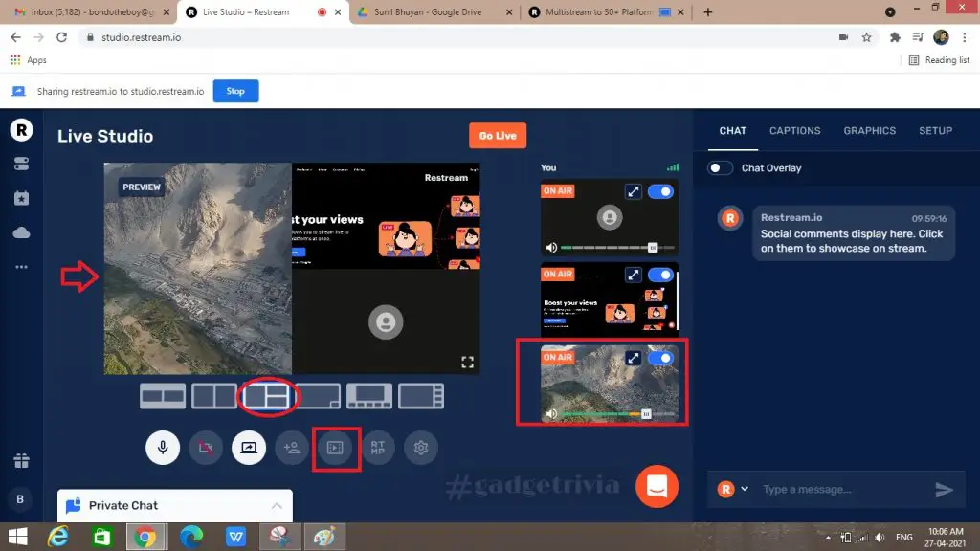Screen dimensions: 980x551
Task: Open the Chrome extensions puzzle icon
Action: coord(895,37)
